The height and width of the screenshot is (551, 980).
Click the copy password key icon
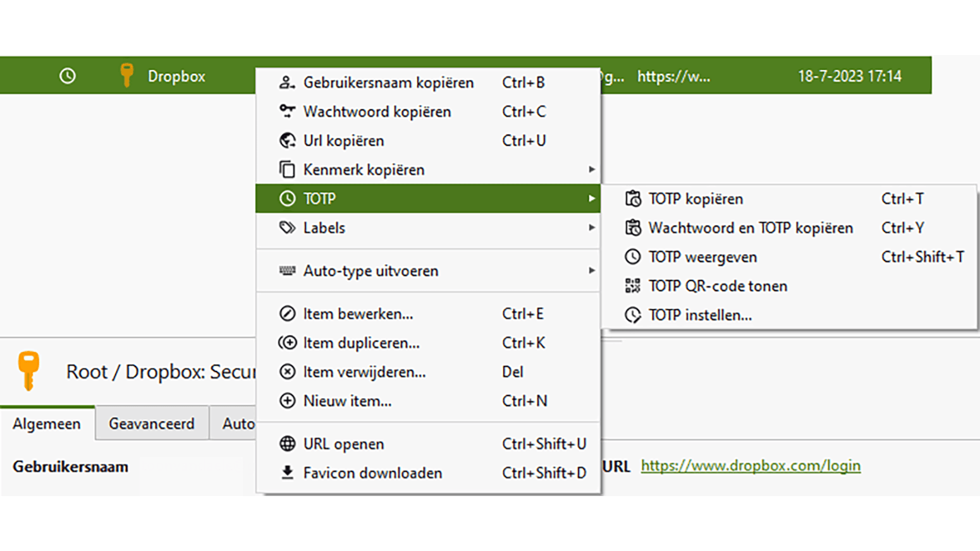[x=287, y=112]
